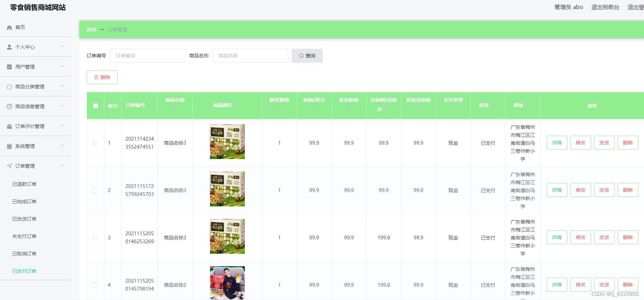Click the batch 删除 button above table
This screenshot has height=300, width=644.
coord(102,77)
